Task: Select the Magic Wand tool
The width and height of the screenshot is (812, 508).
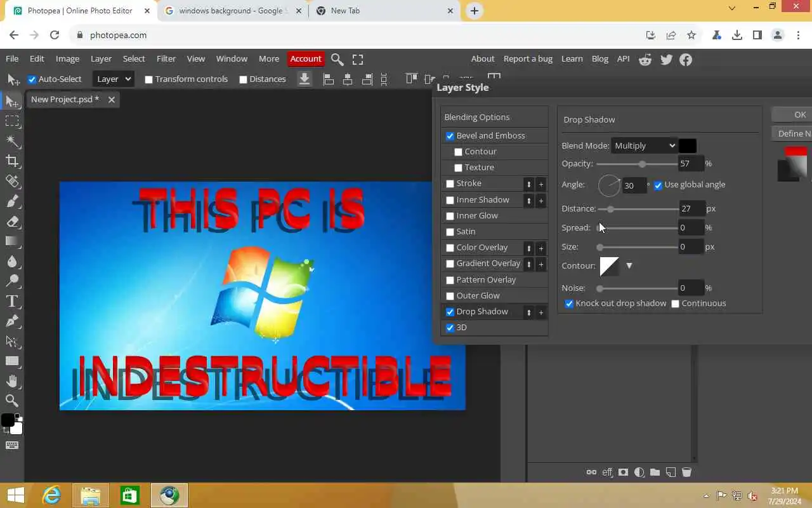Action: pos(12,140)
